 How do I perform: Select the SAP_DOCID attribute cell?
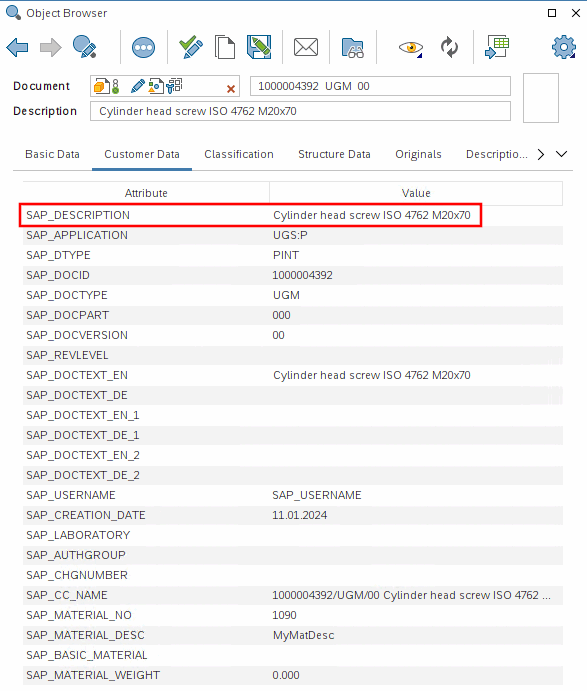145,275
